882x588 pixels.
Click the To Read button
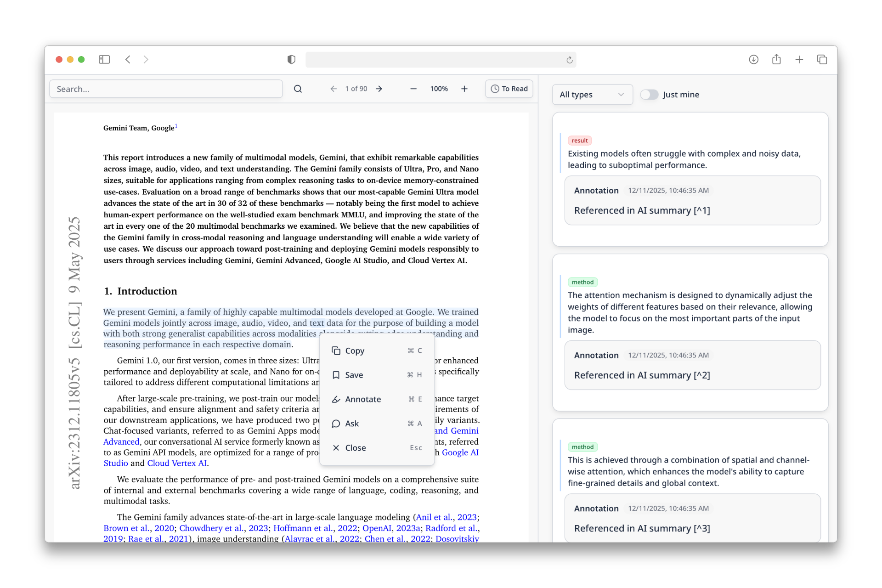509,89
